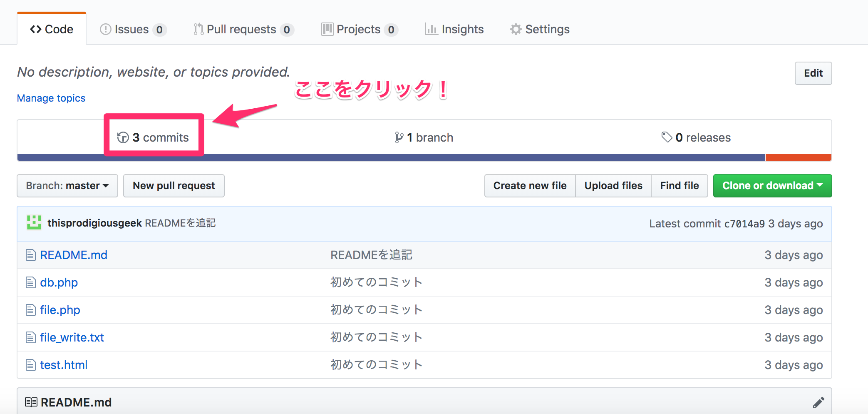Click the releases tag icon
This screenshot has width=868, height=414.
pos(667,137)
